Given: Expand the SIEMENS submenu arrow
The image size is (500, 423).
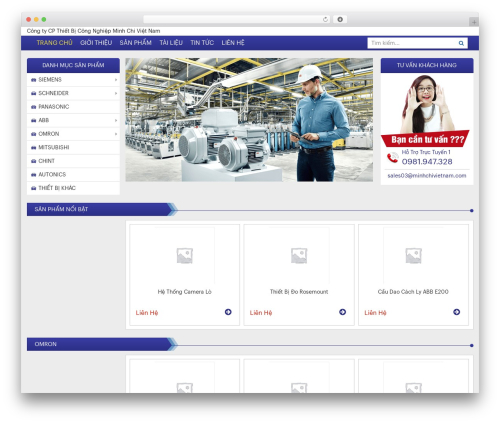Looking at the screenshot, I should tap(116, 80).
